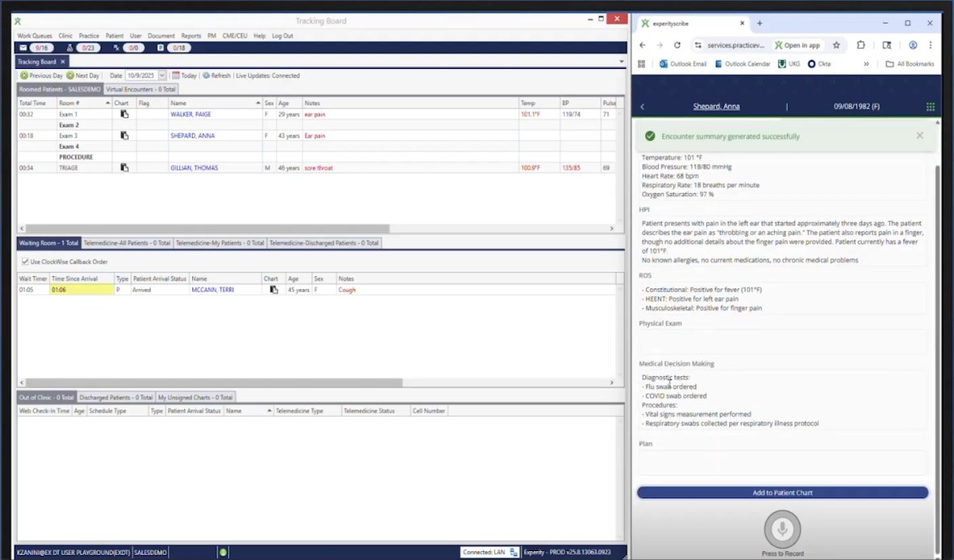954x560 pixels.
Task: Open chart icon for McCann, Terri
Action: (x=273, y=289)
